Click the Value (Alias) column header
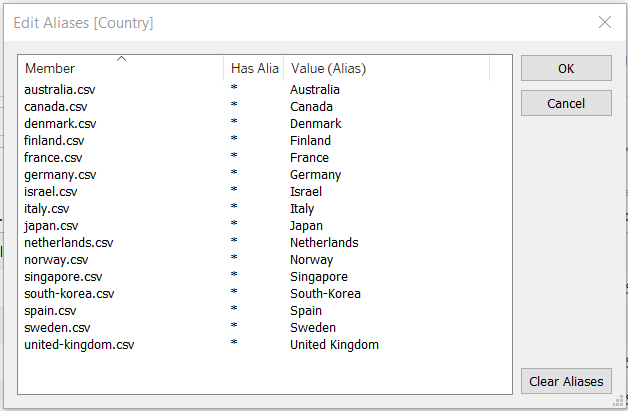The width and height of the screenshot is (628, 411). pos(328,69)
